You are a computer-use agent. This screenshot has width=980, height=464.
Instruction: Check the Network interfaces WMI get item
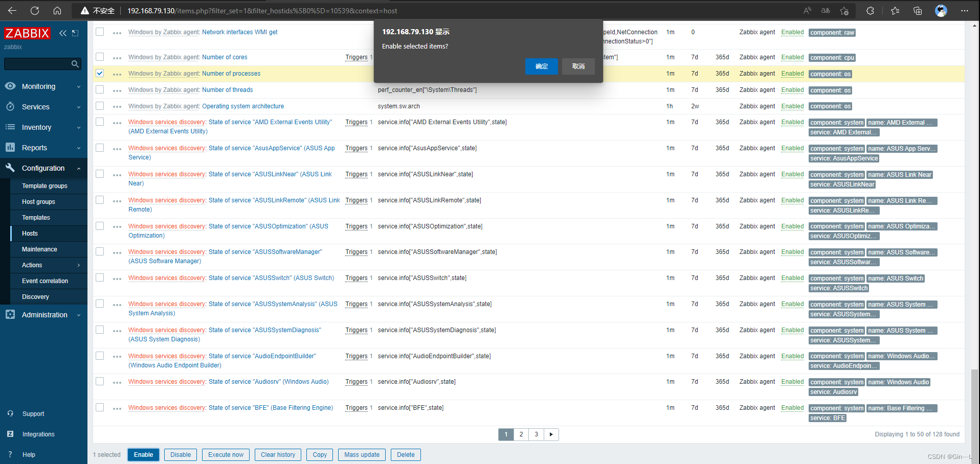click(x=100, y=32)
